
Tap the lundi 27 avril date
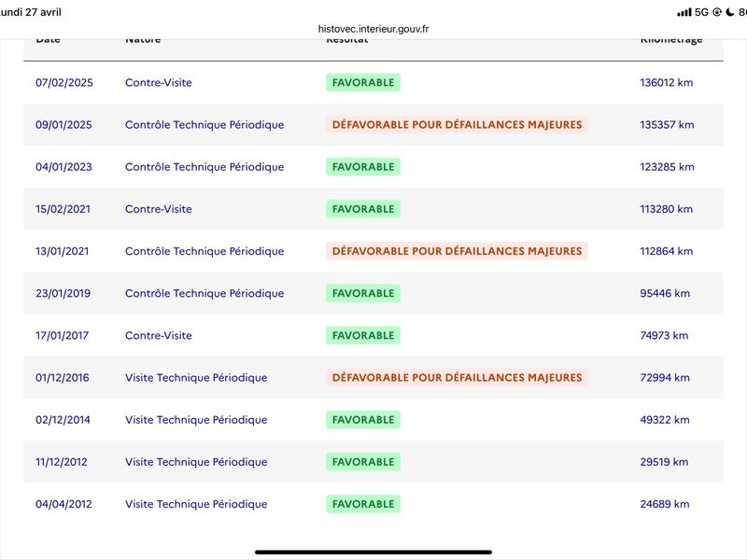[x=31, y=12]
